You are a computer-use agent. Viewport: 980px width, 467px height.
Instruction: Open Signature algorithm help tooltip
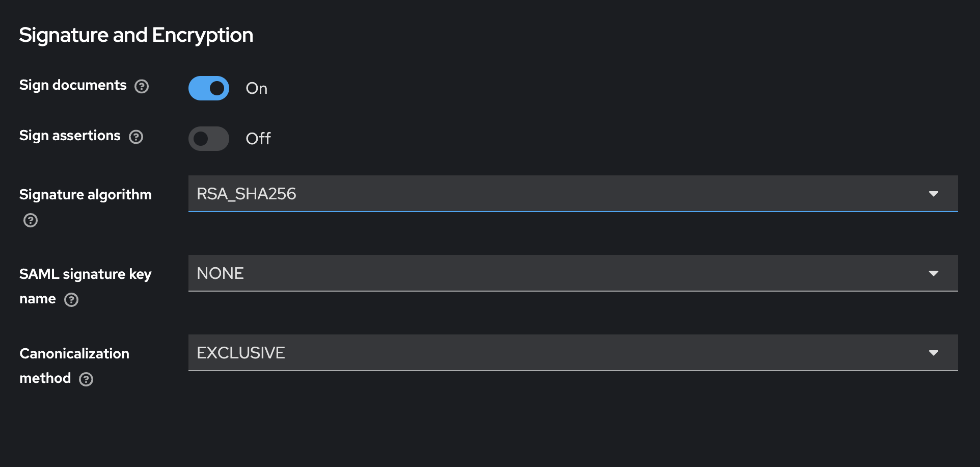[x=30, y=220]
